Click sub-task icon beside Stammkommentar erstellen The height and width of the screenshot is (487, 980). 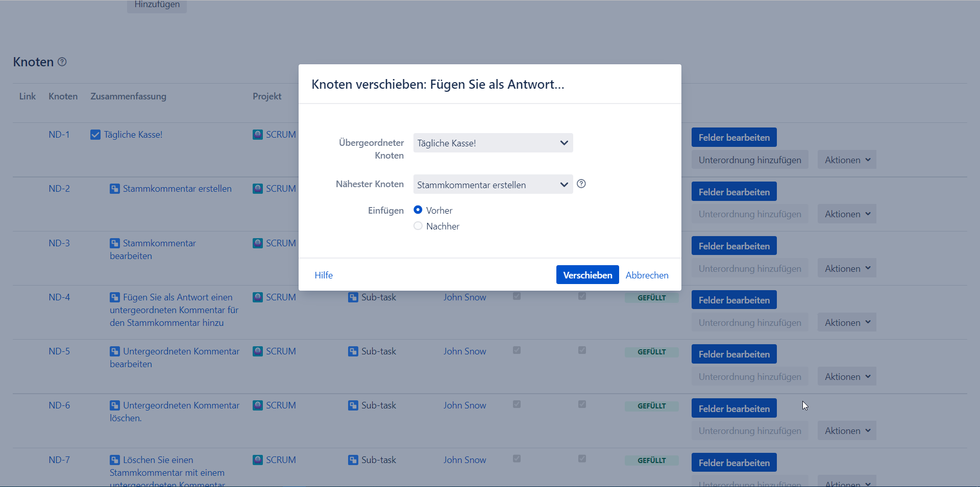[115, 189]
